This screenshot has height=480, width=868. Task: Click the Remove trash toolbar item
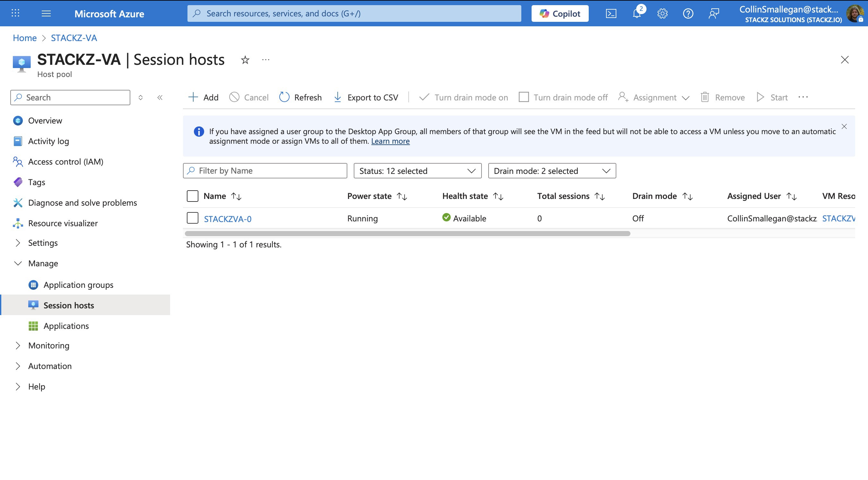pyautogui.click(x=723, y=97)
